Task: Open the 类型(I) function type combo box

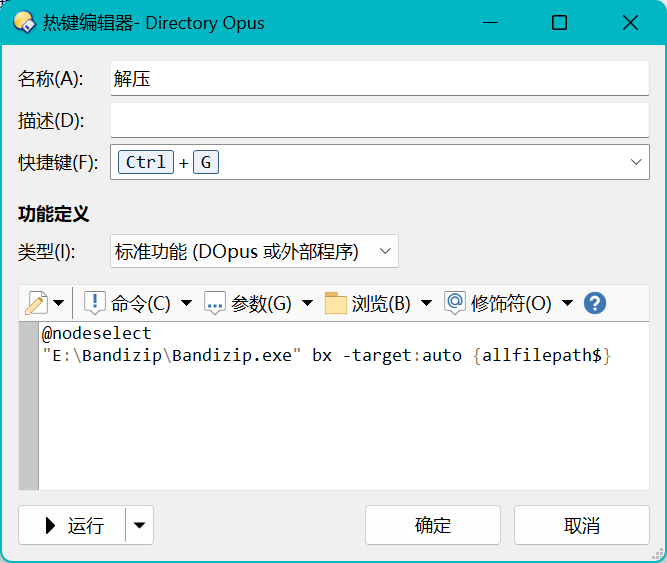Action: (x=254, y=251)
